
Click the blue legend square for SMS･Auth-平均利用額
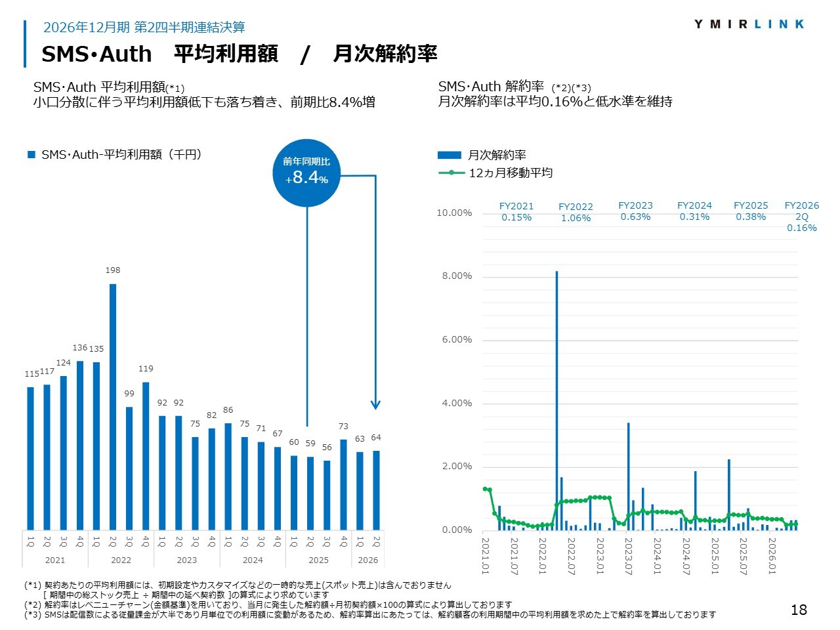coord(31,155)
